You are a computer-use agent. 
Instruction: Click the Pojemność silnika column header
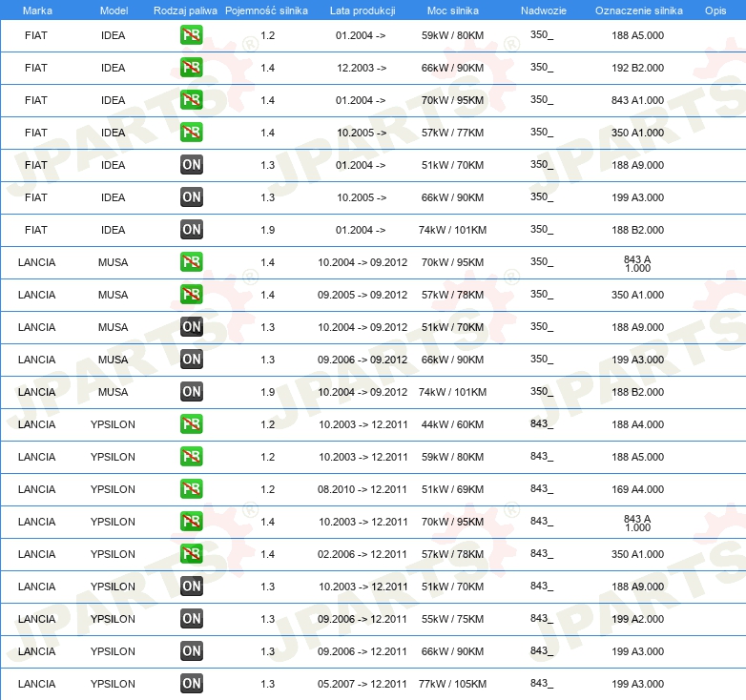[x=266, y=10]
